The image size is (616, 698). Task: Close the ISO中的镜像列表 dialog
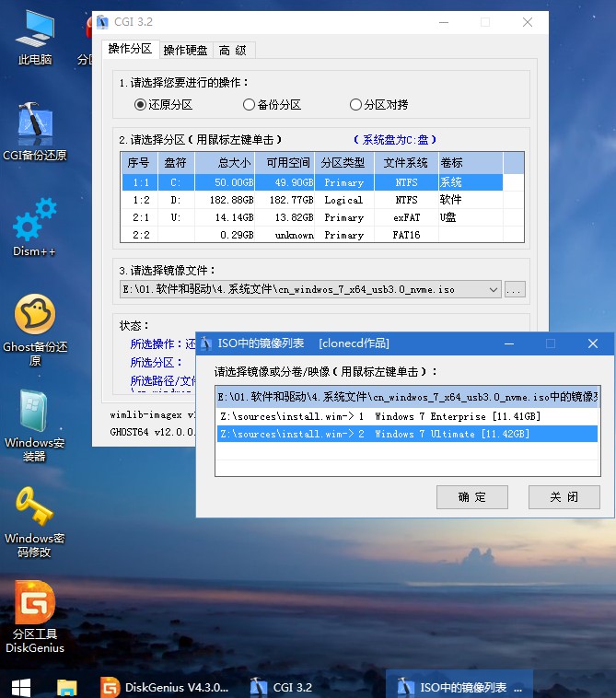pyautogui.click(x=593, y=343)
